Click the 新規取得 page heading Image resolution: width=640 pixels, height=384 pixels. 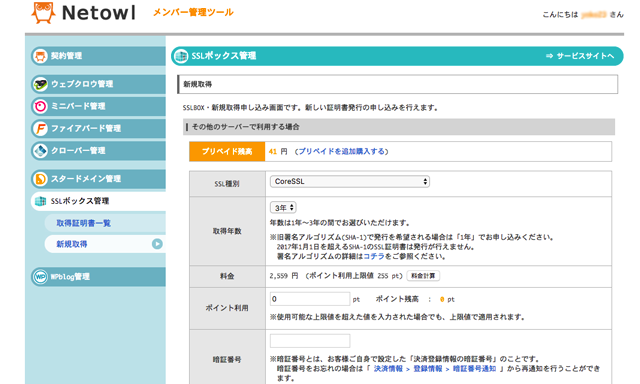[x=198, y=84]
